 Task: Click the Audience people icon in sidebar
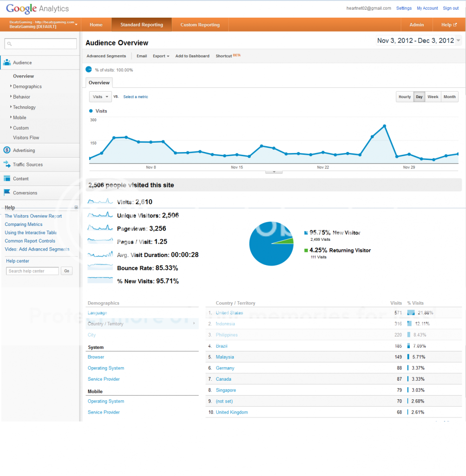[7, 62]
